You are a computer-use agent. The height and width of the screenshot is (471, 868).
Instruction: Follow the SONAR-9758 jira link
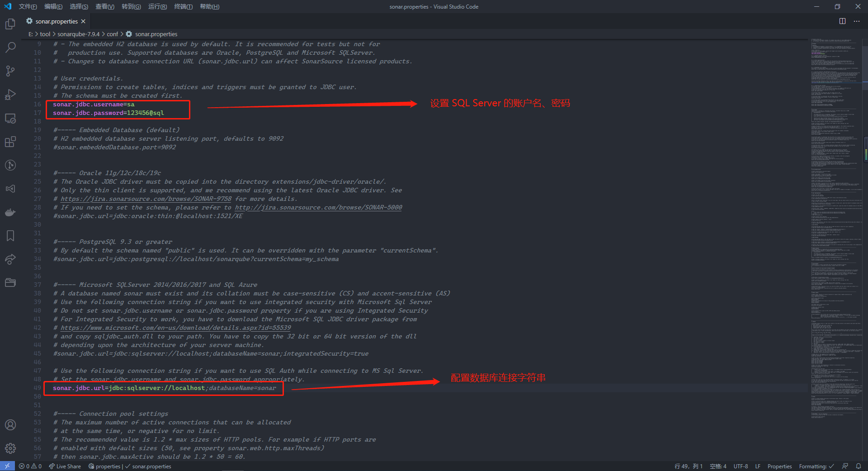pos(146,199)
